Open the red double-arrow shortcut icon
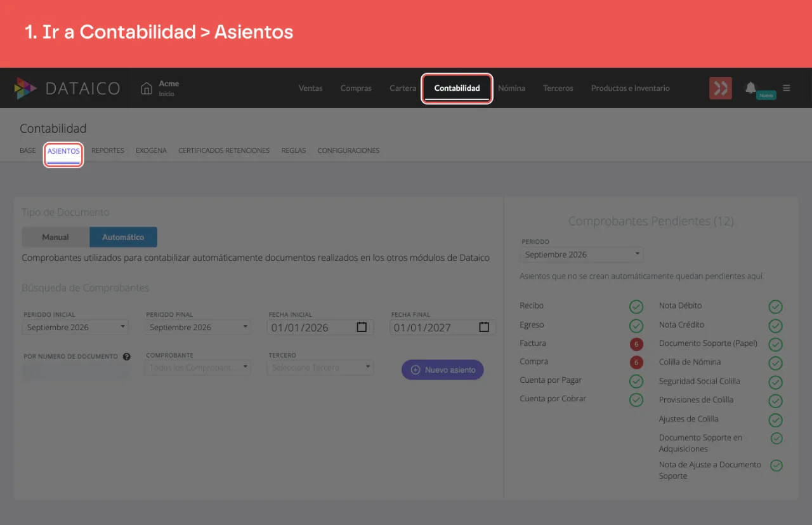The image size is (812, 525). [x=720, y=88]
